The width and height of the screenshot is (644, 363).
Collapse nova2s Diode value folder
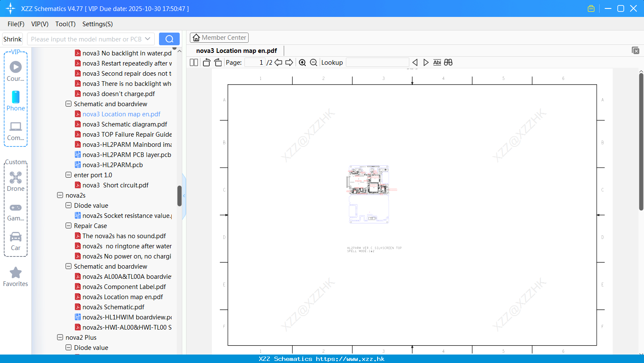[69, 205]
